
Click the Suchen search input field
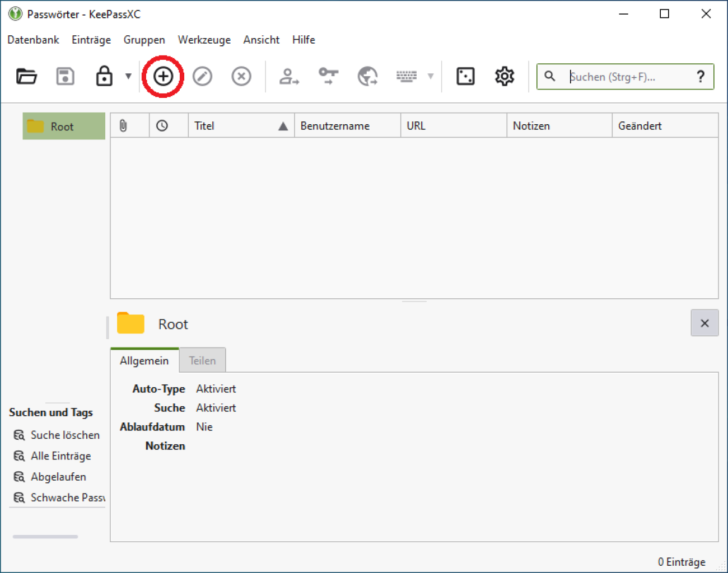627,77
